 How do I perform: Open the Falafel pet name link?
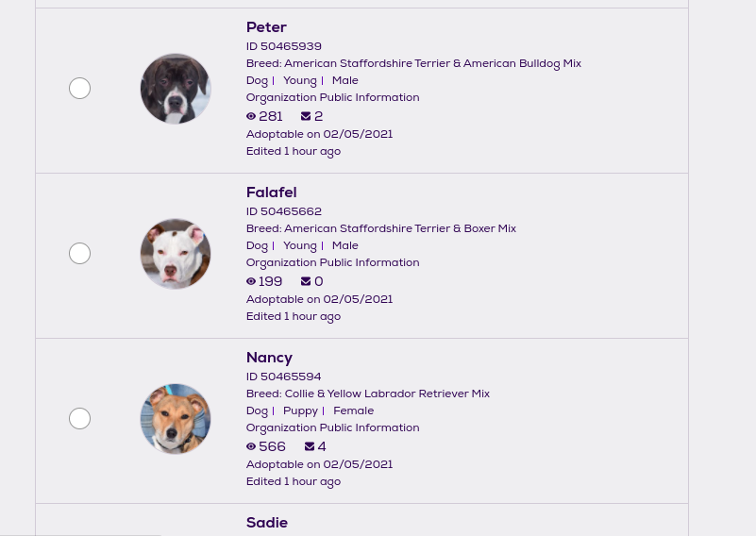(x=271, y=193)
